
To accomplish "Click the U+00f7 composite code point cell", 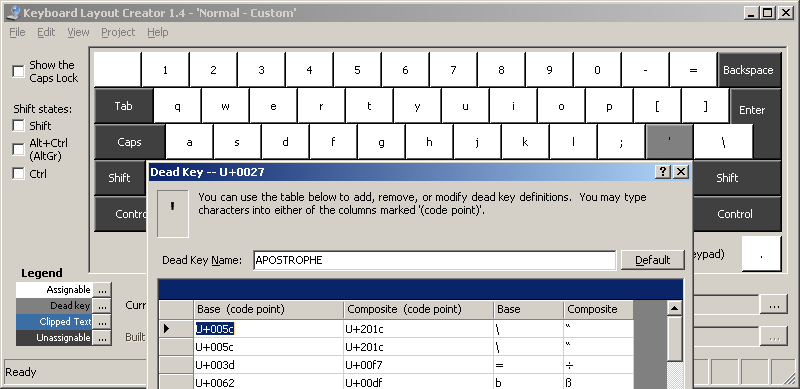I will click(418, 365).
